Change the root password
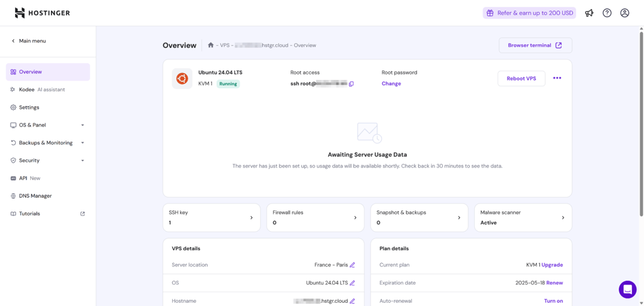 tap(391, 84)
